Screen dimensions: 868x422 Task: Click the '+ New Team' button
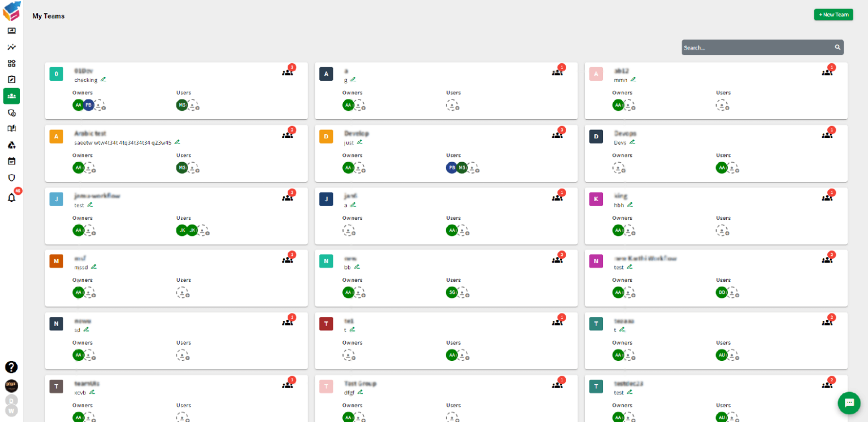(x=833, y=15)
